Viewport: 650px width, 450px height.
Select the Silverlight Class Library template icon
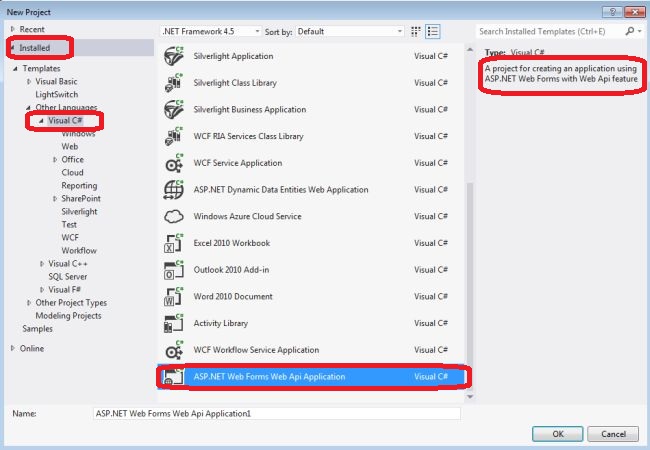point(174,82)
